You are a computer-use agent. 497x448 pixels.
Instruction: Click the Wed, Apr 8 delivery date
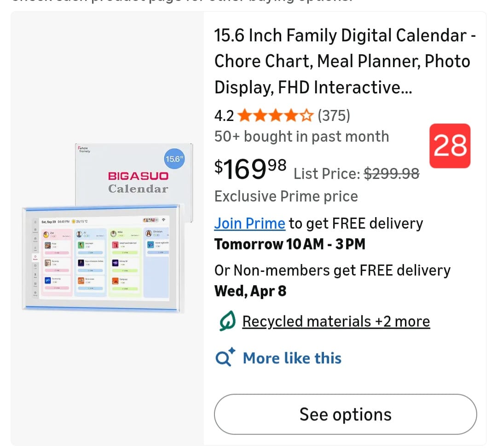pos(250,291)
